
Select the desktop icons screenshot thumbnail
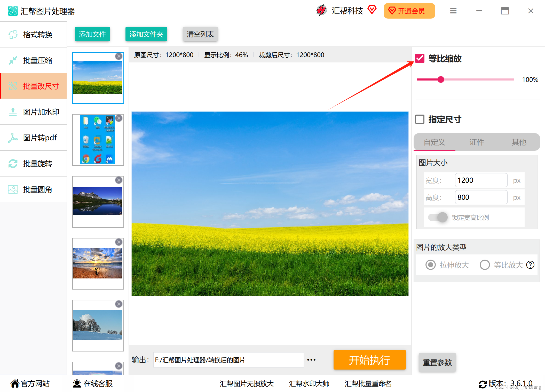point(98,140)
